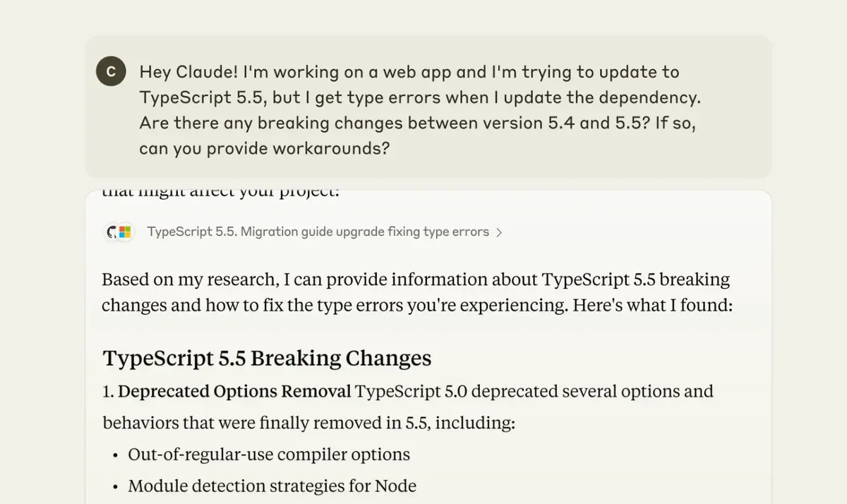Click the sentence about version 5.4 and 5.5

point(395,123)
